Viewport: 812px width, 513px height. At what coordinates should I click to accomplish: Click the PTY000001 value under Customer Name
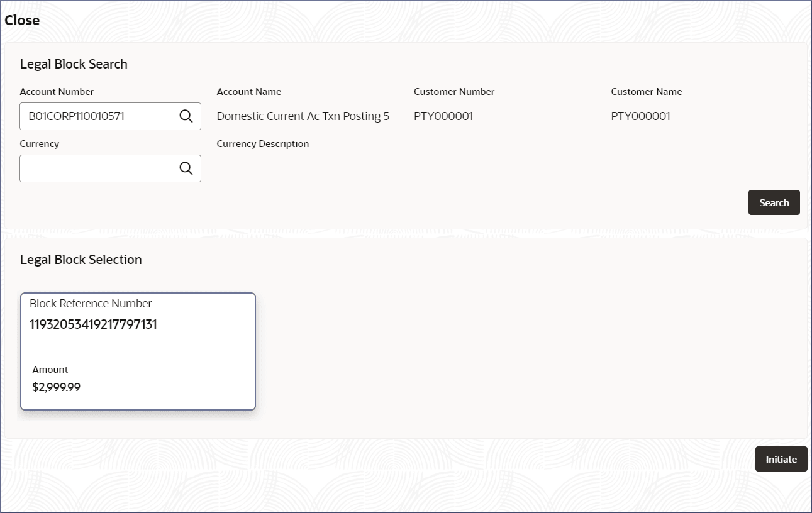tap(640, 116)
